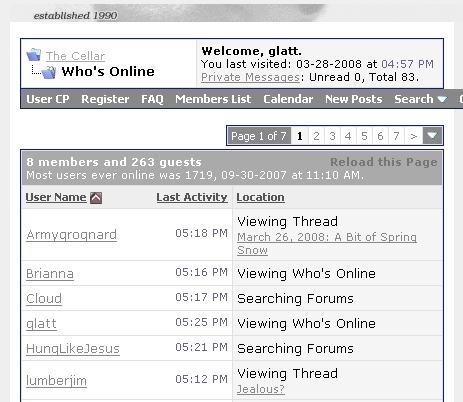Open the Calendar navbar item
The width and height of the screenshot is (463, 402).
click(x=288, y=99)
